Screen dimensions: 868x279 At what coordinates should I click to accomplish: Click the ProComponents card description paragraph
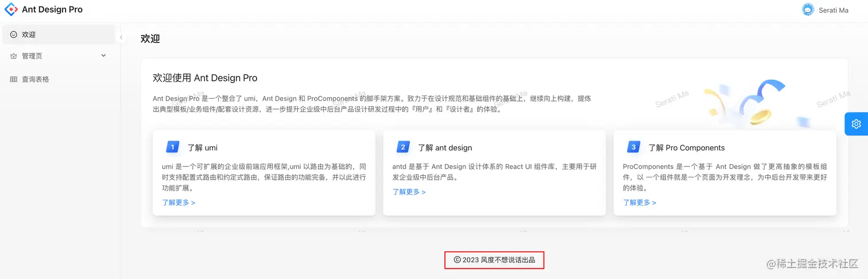[725, 177]
